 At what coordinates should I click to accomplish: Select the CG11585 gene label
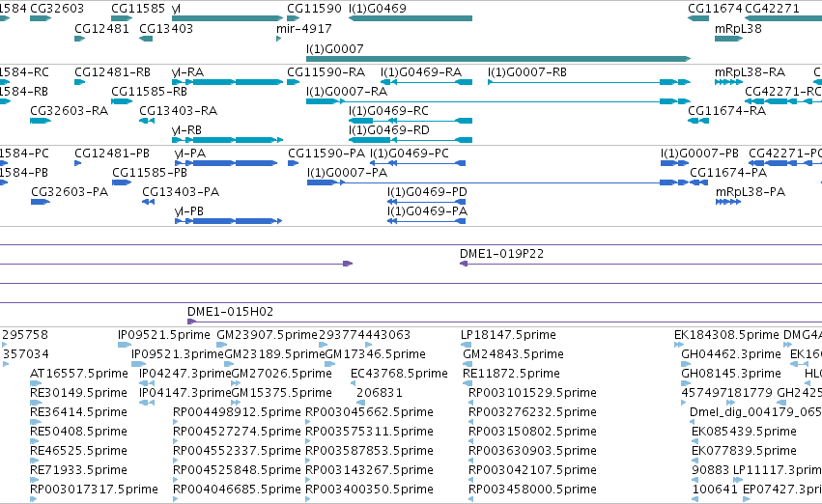(x=138, y=9)
